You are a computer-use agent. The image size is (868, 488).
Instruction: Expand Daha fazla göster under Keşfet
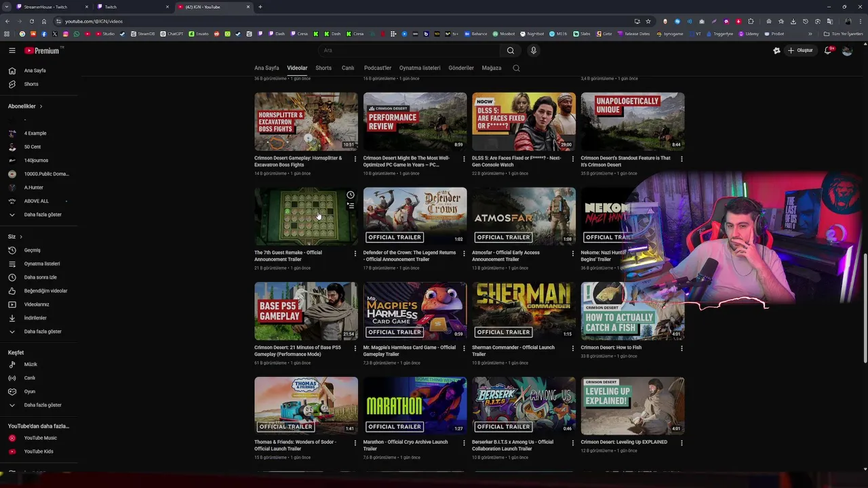pyautogui.click(x=43, y=405)
